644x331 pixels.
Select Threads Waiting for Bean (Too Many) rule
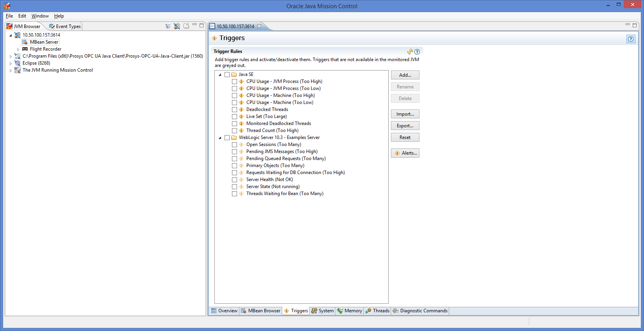(x=285, y=194)
